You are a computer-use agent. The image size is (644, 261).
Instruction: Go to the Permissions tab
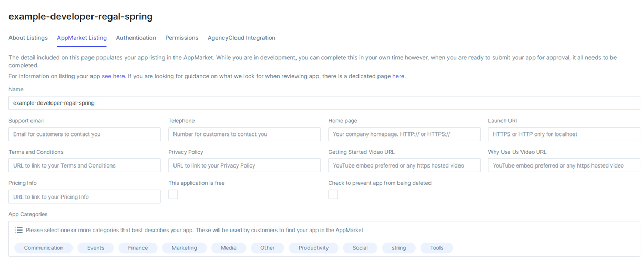coord(181,38)
